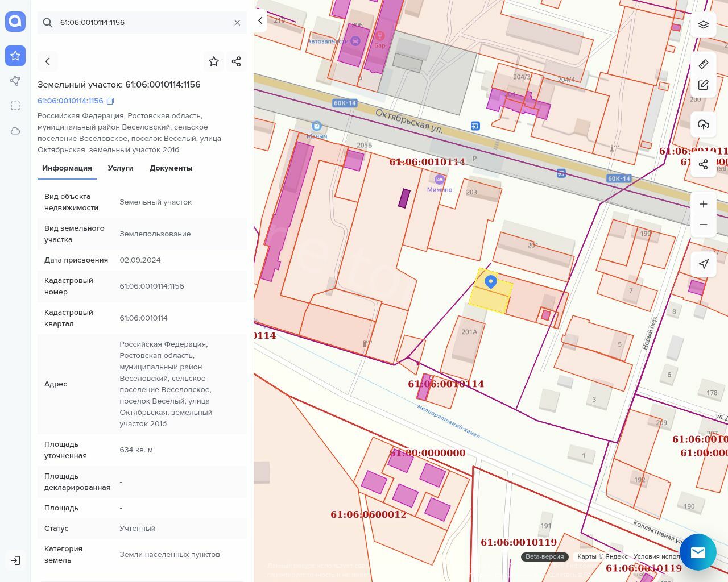Locate my position with the arrow icon
This screenshot has height=582, width=728.
click(704, 264)
